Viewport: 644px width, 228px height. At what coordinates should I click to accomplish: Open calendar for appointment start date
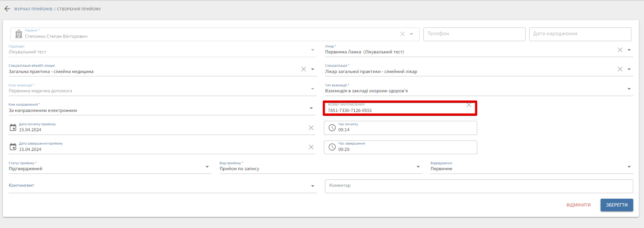coord(13,128)
